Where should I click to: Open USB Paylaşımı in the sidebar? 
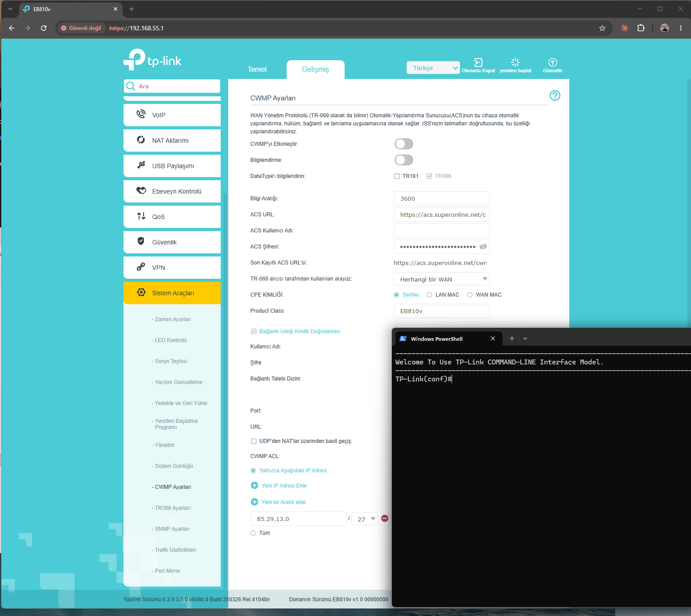pyautogui.click(x=172, y=166)
